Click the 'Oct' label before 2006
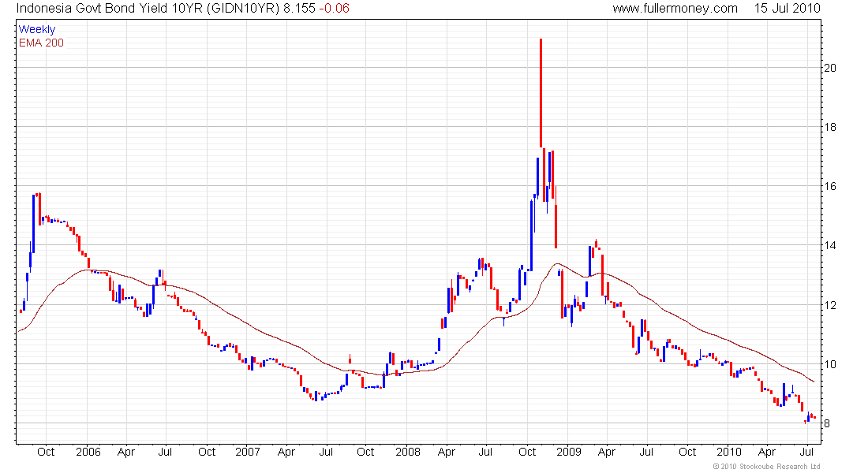Viewport: 868px width, 473px height. click(46, 452)
